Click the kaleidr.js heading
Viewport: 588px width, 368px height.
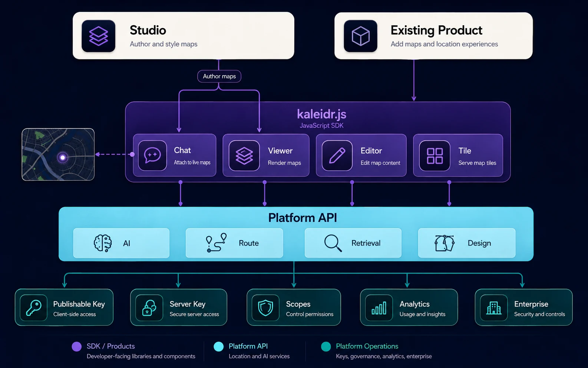pyautogui.click(x=322, y=114)
